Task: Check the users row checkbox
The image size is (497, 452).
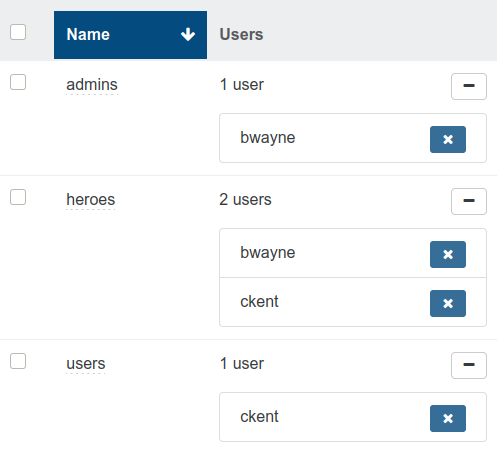Action: click(18, 361)
